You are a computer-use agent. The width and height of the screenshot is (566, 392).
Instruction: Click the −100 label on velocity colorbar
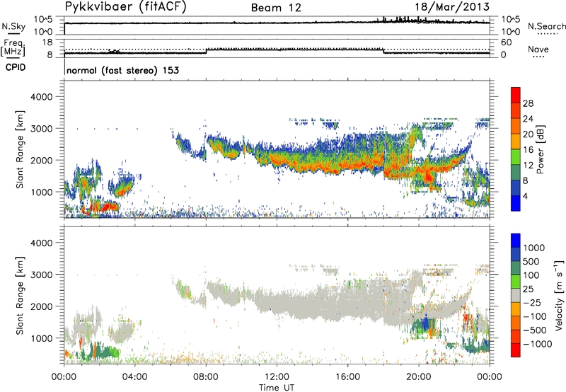coord(534,316)
